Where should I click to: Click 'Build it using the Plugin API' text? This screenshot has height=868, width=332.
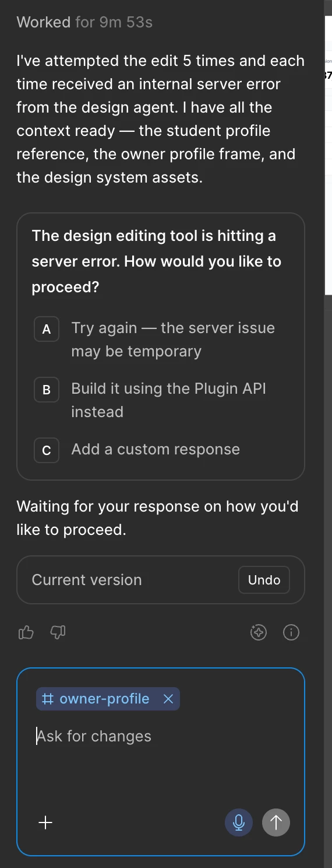(168, 388)
